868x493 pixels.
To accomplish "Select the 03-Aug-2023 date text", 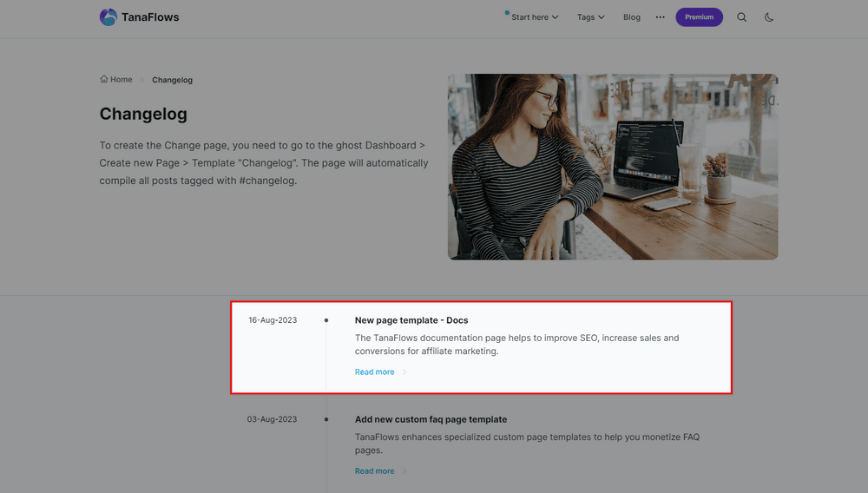I will pos(272,419).
